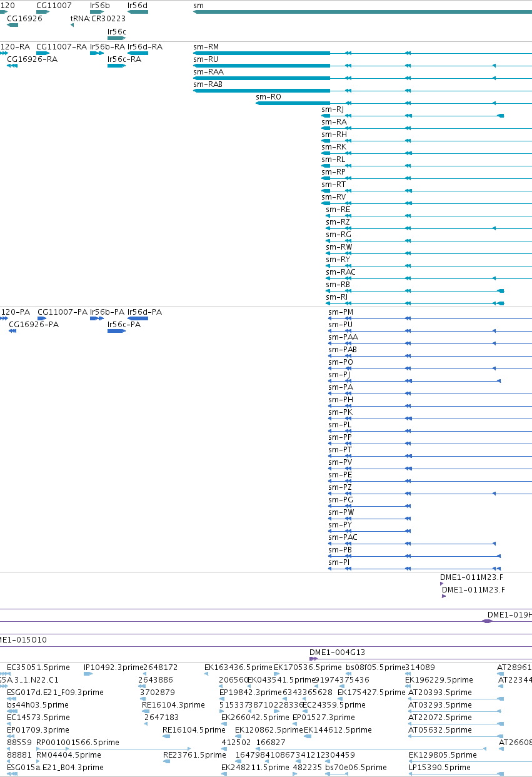Click the sm-RU transcript label
The height and width of the screenshot is (777, 532).
click(206, 59)
